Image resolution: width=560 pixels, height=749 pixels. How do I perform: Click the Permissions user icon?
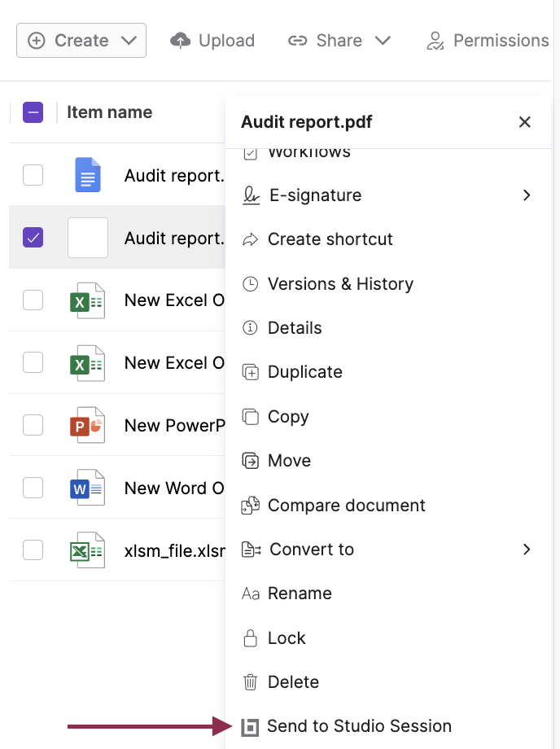click(435, 41)
